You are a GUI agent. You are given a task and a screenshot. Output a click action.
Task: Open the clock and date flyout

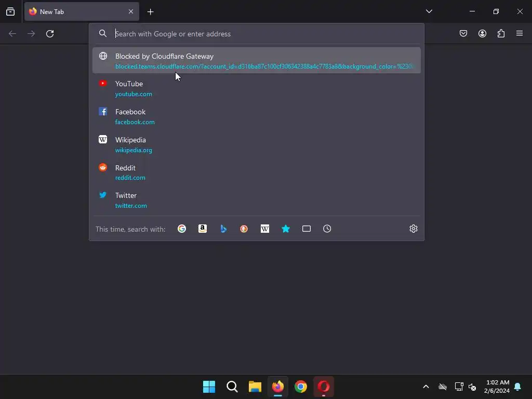click(x=497, y=387)
